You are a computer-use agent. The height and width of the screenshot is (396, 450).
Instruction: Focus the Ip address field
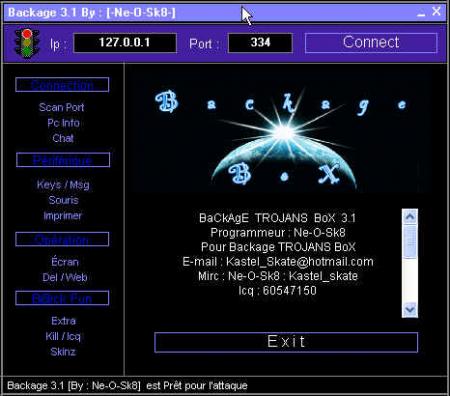(x=125, y=43)
